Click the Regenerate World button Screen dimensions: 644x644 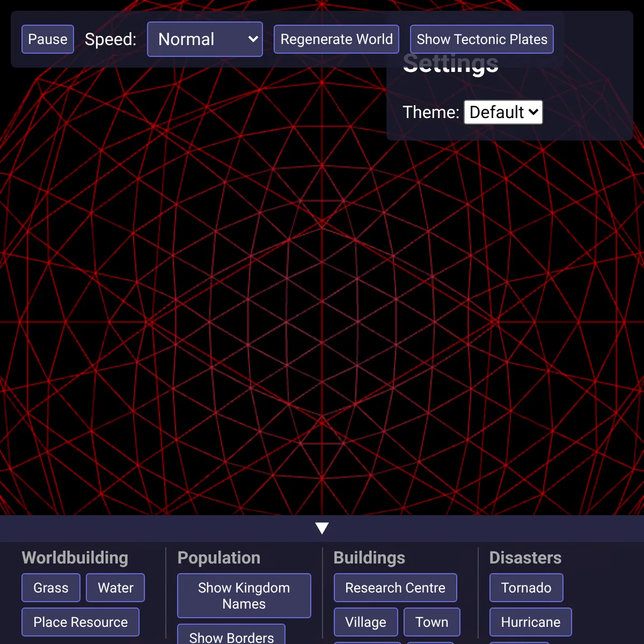pos(336,39)
